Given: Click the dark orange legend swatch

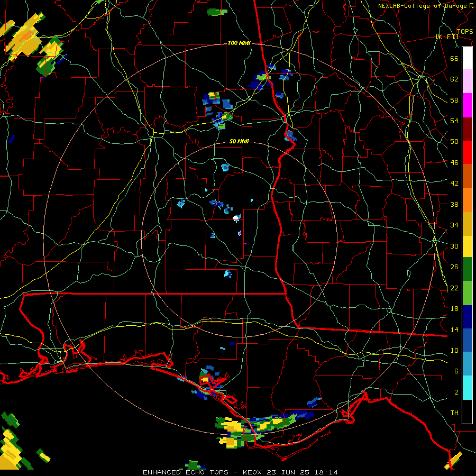Looking at the screenshot, I should tap(467, 176).
